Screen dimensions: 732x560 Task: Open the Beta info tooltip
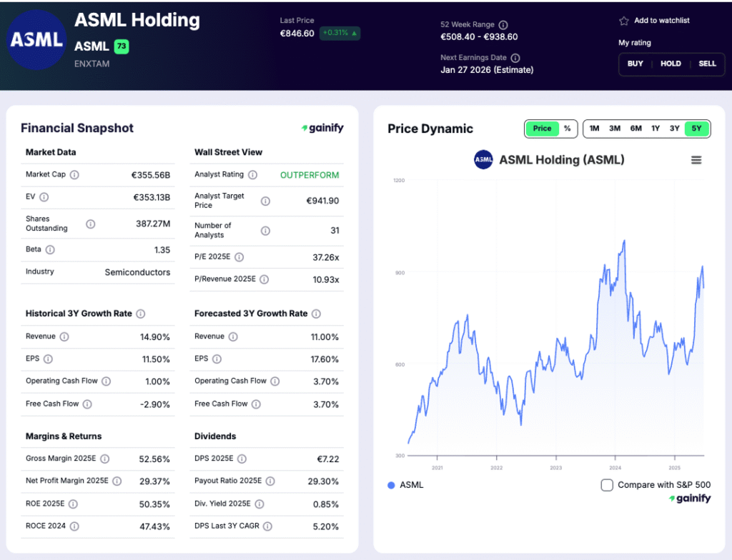point(49,249)
